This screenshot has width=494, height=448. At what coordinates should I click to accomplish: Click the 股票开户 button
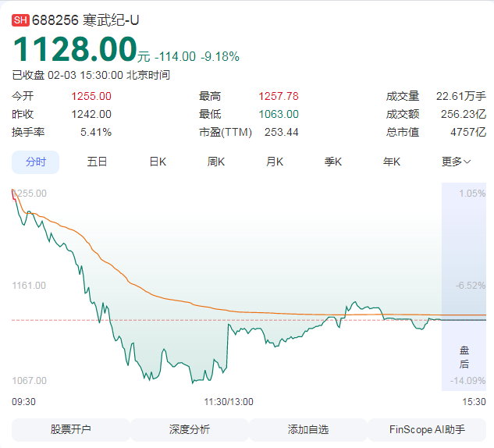(x=71, y=429)
